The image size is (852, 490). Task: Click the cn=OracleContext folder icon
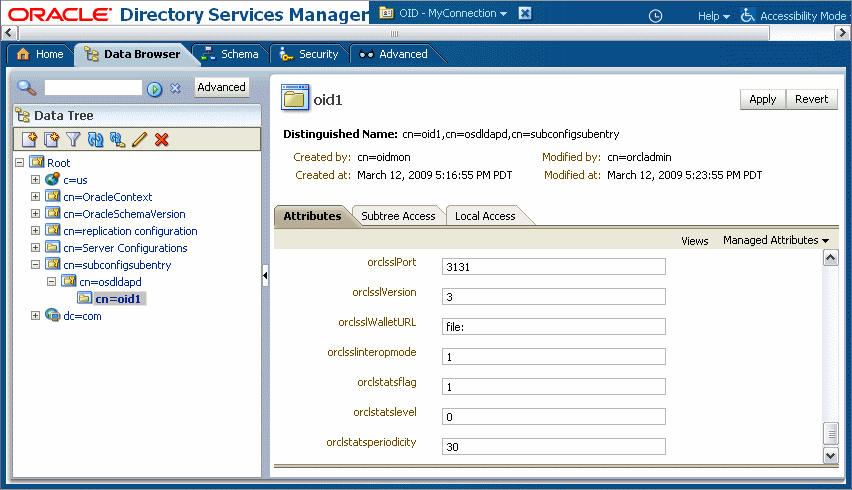[x=53, y=196]
